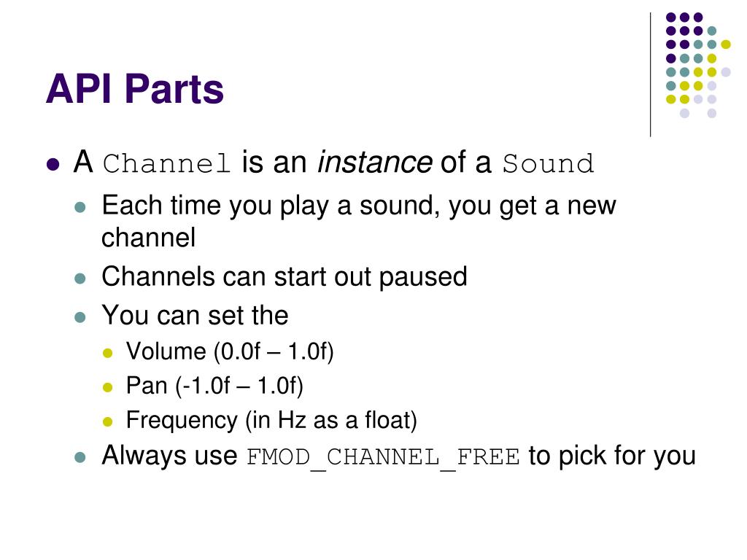Click the teal bullet before 'Channels can start out paused'
Viewport: 747px width, 560px height.
(x=80, y=279)
